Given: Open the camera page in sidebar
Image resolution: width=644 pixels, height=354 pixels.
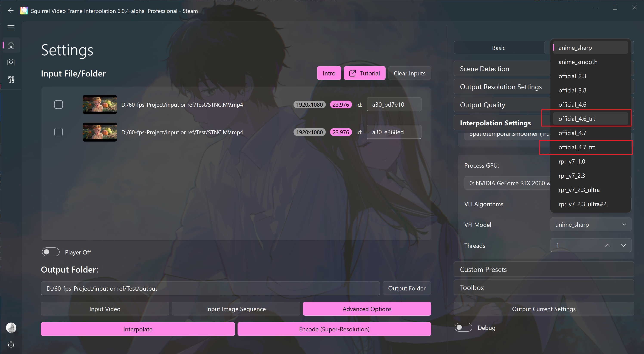Looking at the screenshot, I should pos(11,62).
